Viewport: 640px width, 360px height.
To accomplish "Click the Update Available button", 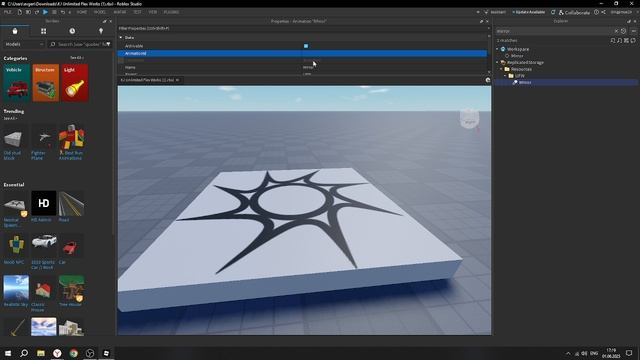I will coord(529,12).
